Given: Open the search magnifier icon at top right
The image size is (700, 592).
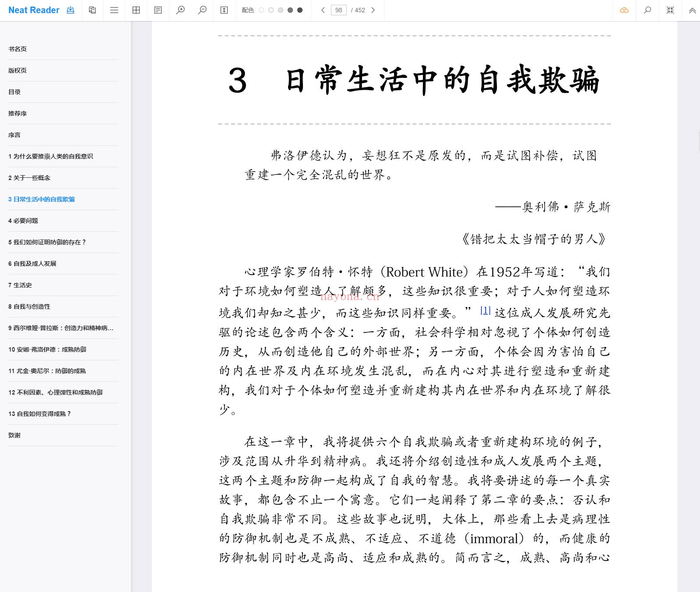Looking at the screenshot, I should [647, 10].
